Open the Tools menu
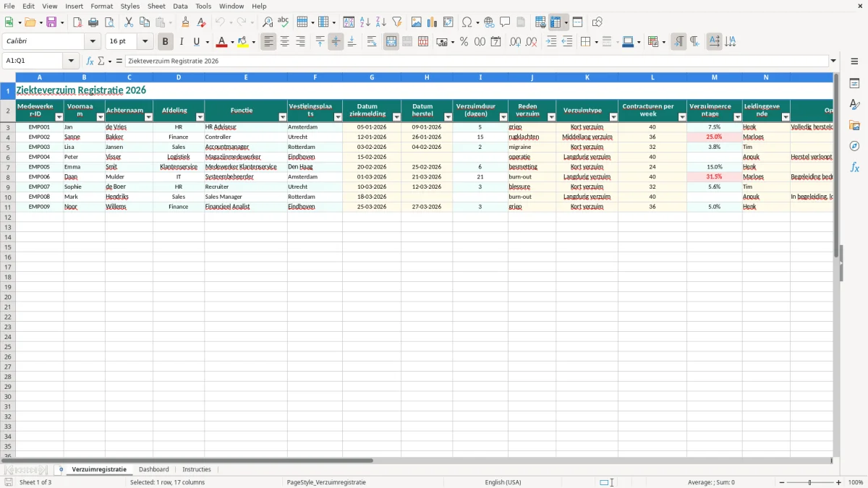The height and width of the screenshot is (488, 868). (203, 6)
